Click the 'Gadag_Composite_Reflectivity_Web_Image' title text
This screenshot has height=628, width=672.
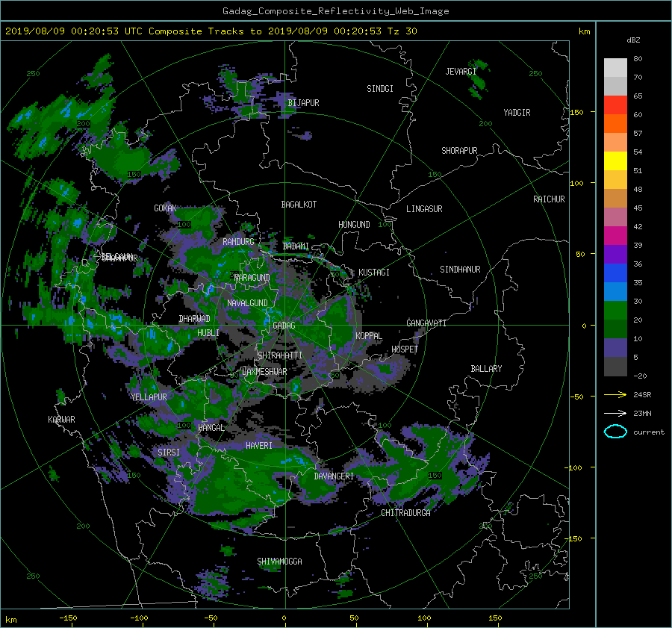point(335,11)
